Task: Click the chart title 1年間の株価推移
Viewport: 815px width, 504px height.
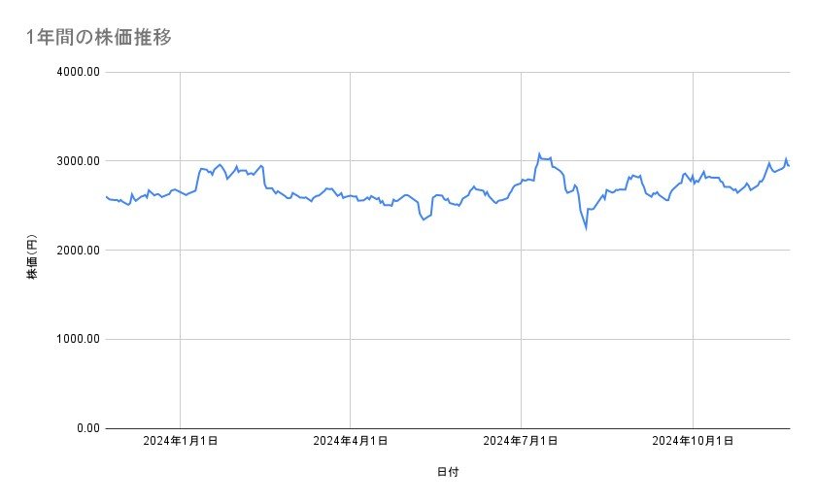Action: [100, 37]
